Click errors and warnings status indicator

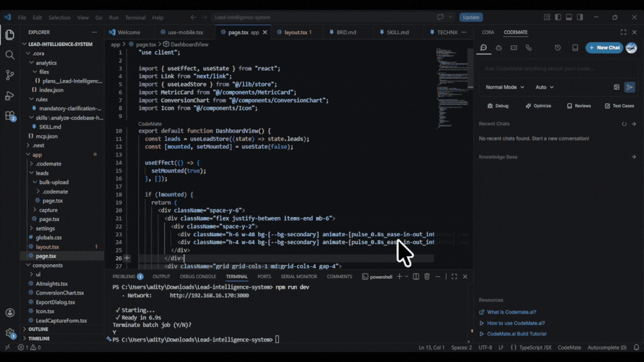click(29, 347)
